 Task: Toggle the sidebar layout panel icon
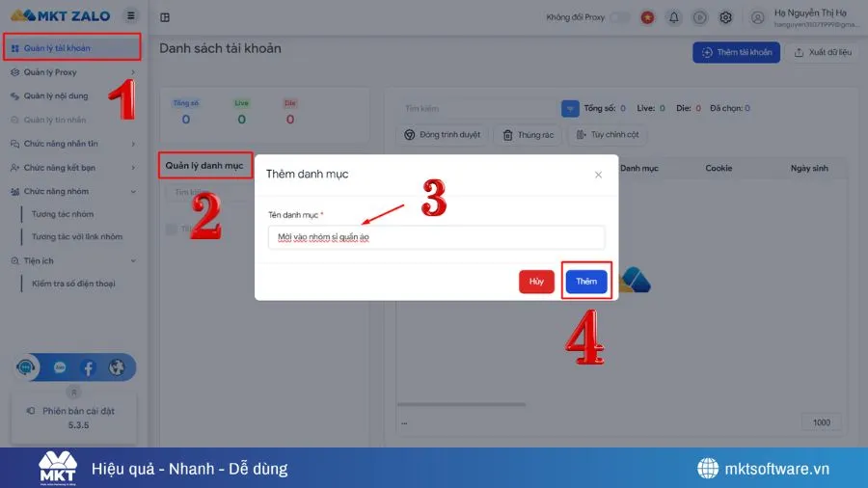coord(165,17)
